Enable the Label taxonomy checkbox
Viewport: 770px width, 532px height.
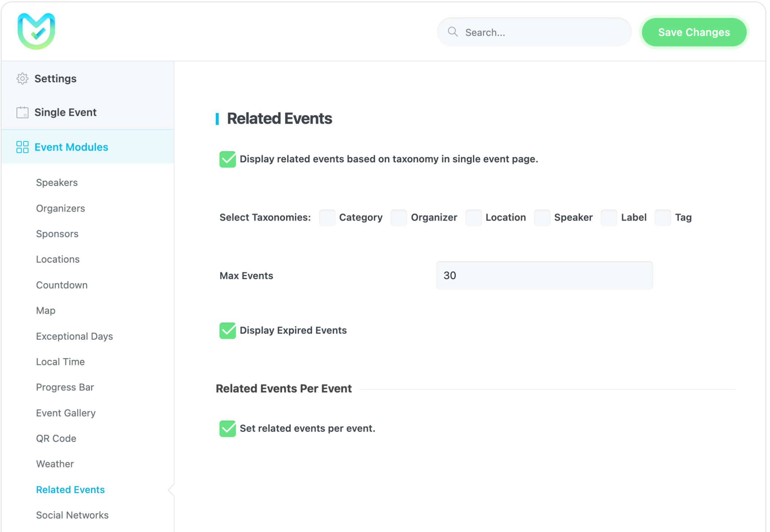click(x=608, y=218)
